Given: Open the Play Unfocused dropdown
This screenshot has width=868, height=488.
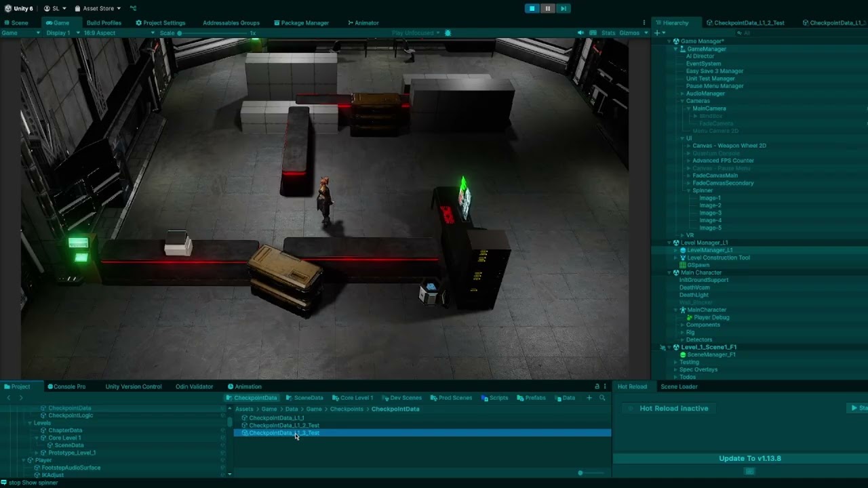Looking at the screenshot, I should [x=416, y=33].
